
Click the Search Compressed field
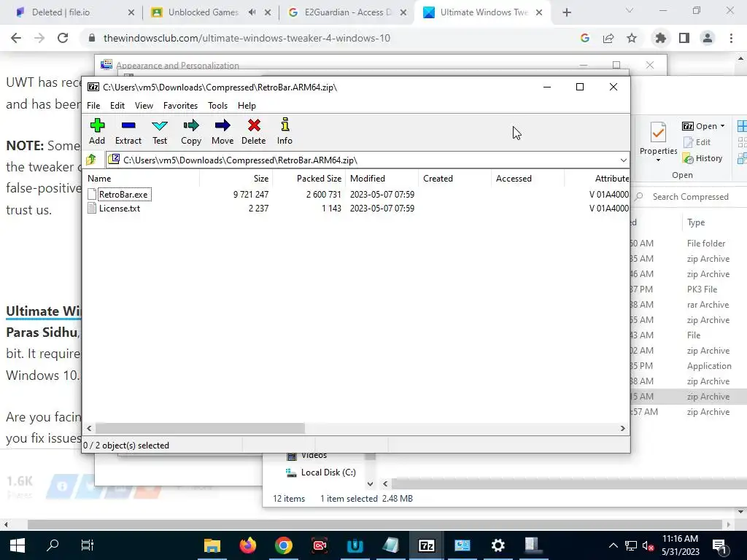tap(690, 197)
